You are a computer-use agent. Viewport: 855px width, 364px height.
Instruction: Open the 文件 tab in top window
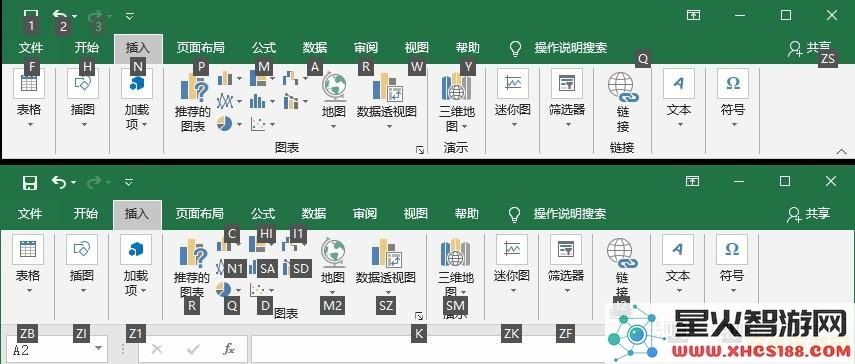[31, 48]
